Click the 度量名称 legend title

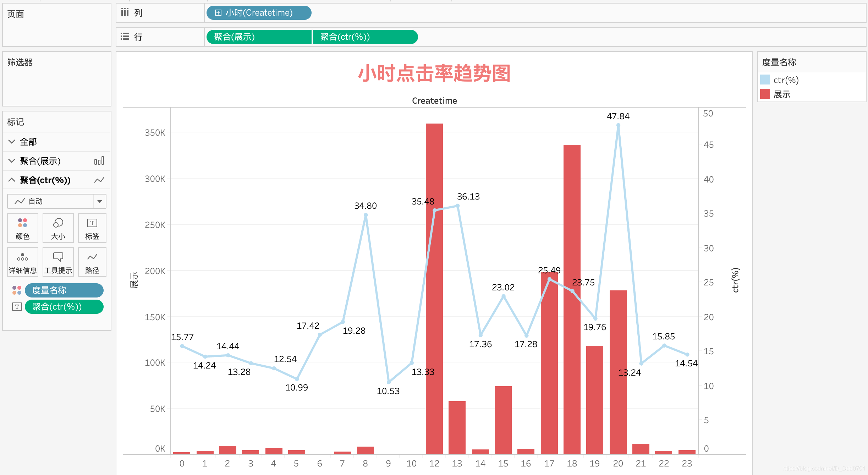tap(779, 62)
